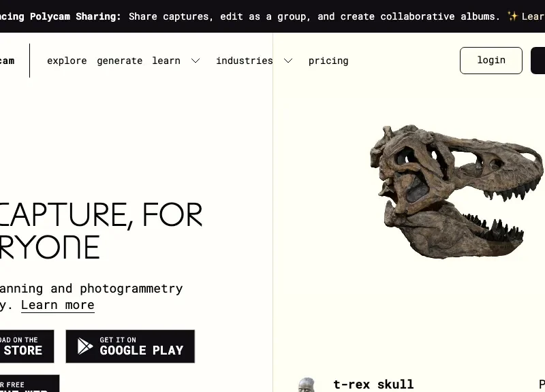The height and width of the screenshot is (392, 545).
Task: Click Get it on Google Play button
Action: [x=130, y=346]
